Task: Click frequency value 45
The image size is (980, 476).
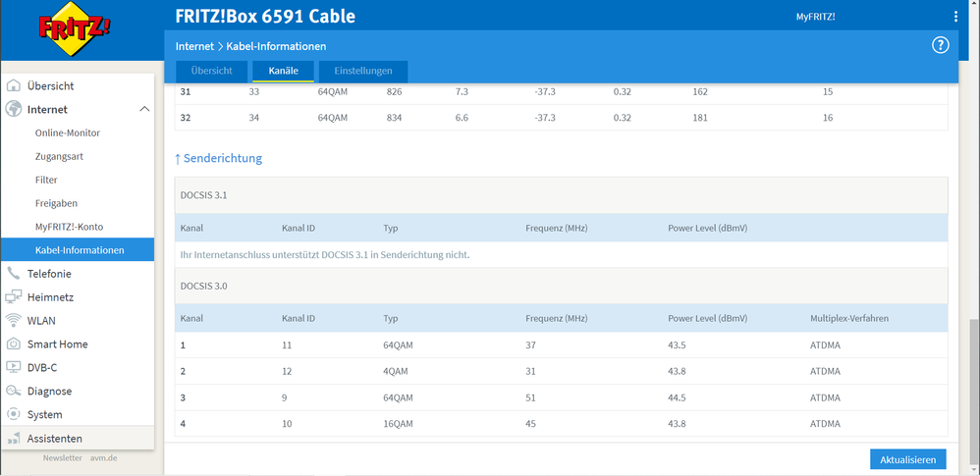Action: pos(530,424)
